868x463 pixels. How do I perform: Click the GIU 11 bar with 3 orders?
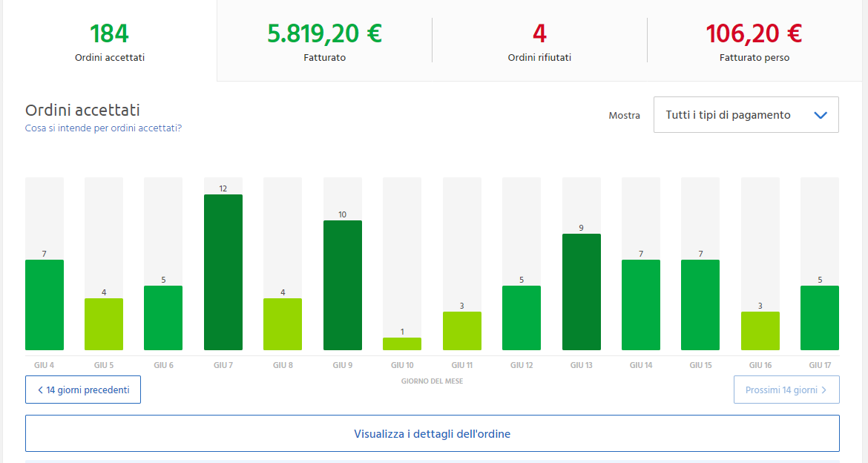point(461,331)
